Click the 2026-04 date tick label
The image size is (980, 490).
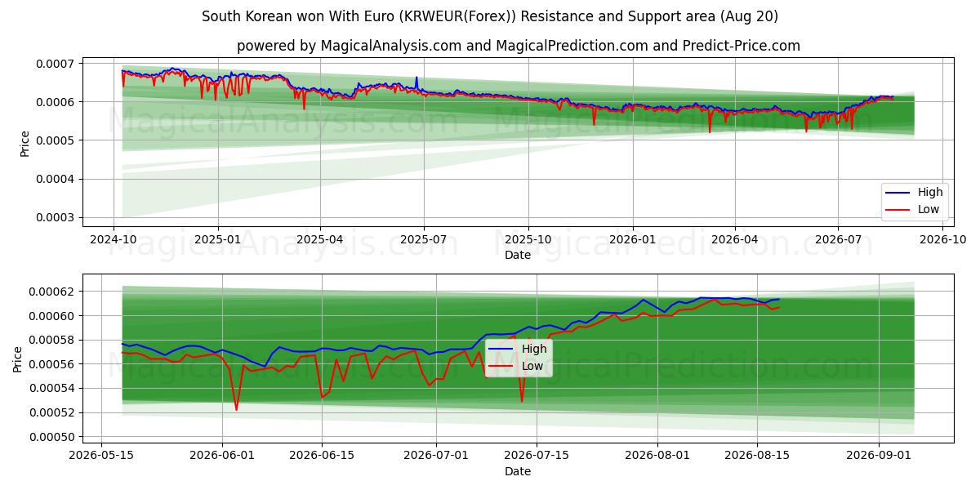pyautogui.click(x=735, y=240)
